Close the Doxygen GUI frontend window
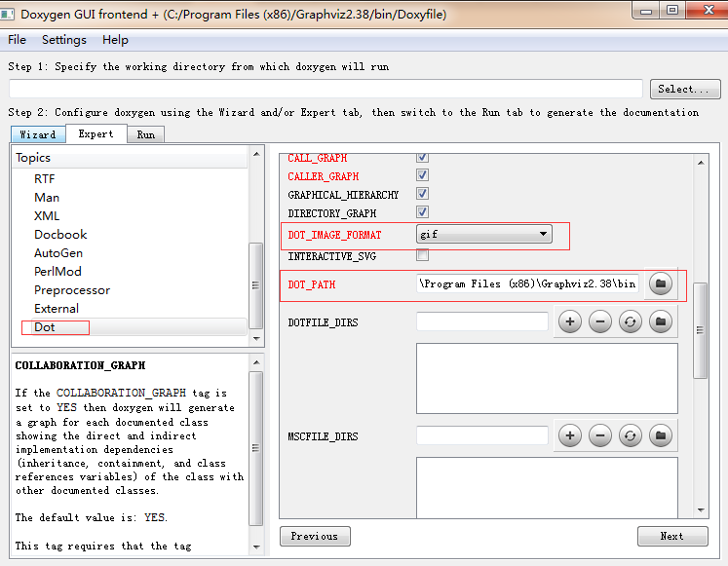The image size is (728, 566). [708, 10]
